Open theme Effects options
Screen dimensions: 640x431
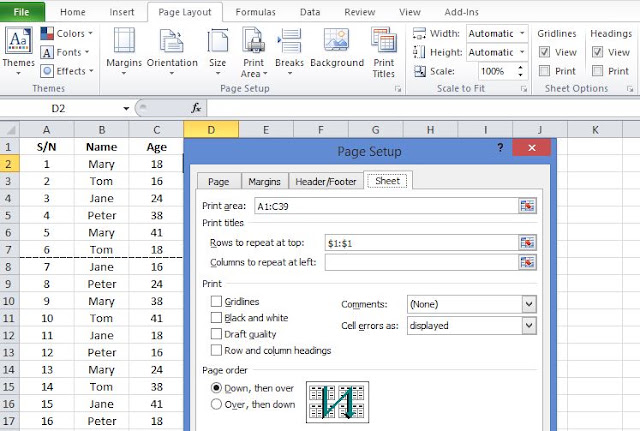coord(67,71)
